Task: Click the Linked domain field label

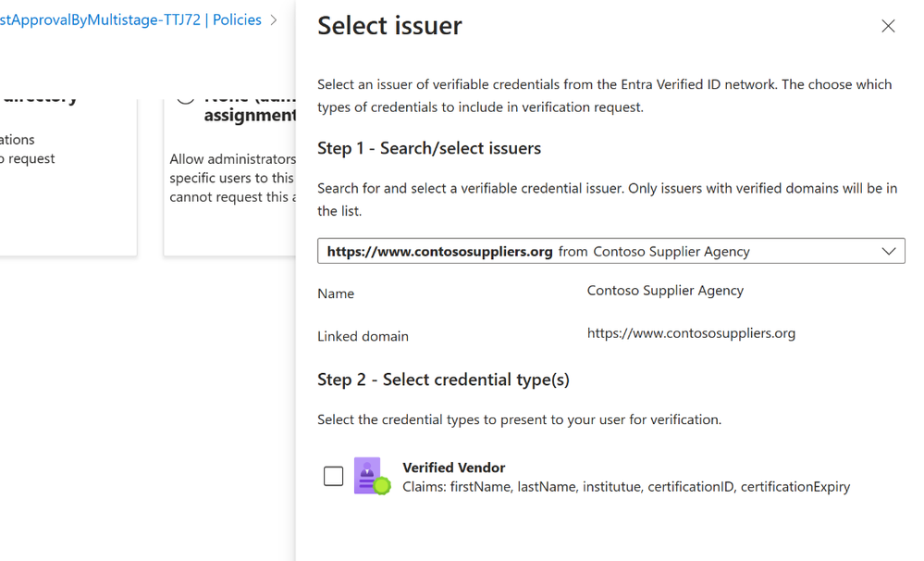Action: click(363, 336)
